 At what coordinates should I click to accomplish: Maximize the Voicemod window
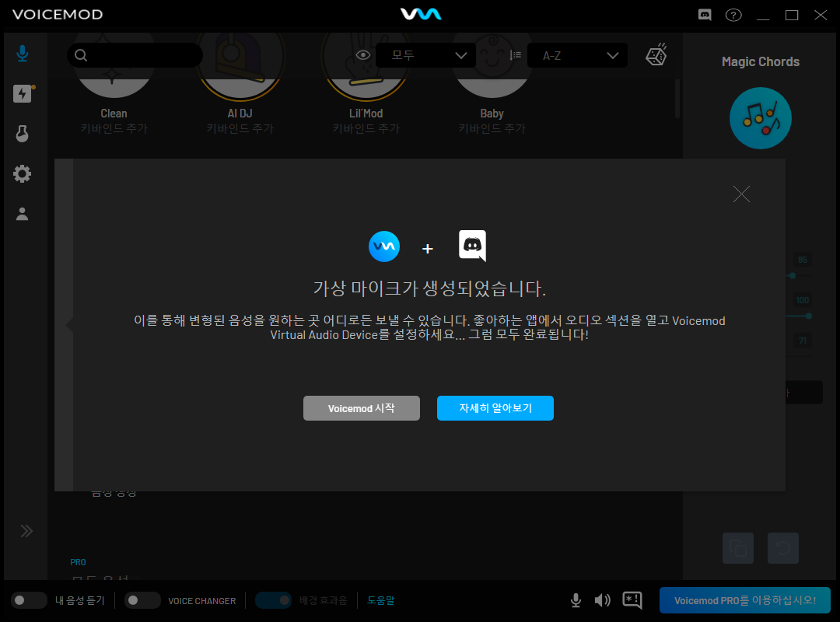[792, 15]
